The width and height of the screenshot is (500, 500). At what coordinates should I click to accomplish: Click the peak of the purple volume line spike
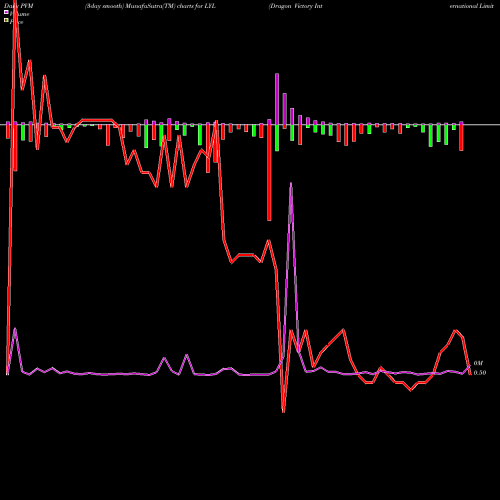click(x=291, y=183)
